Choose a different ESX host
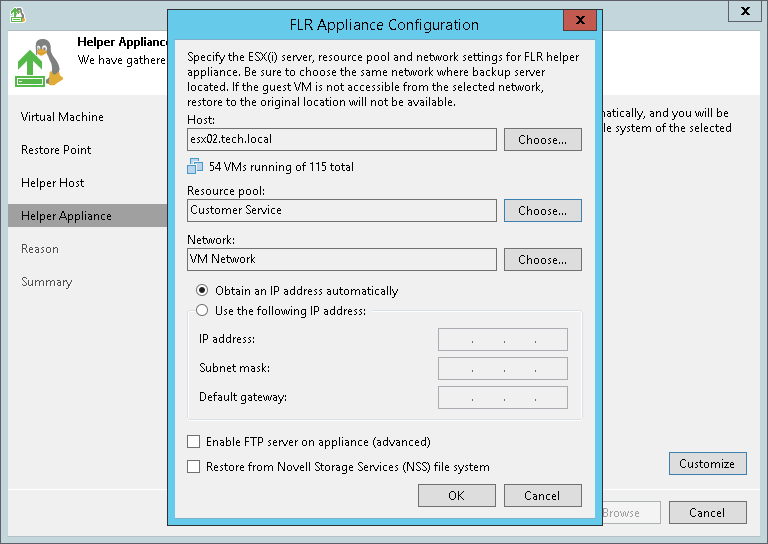The image size is (768, 544). click(x=542, y=140)
